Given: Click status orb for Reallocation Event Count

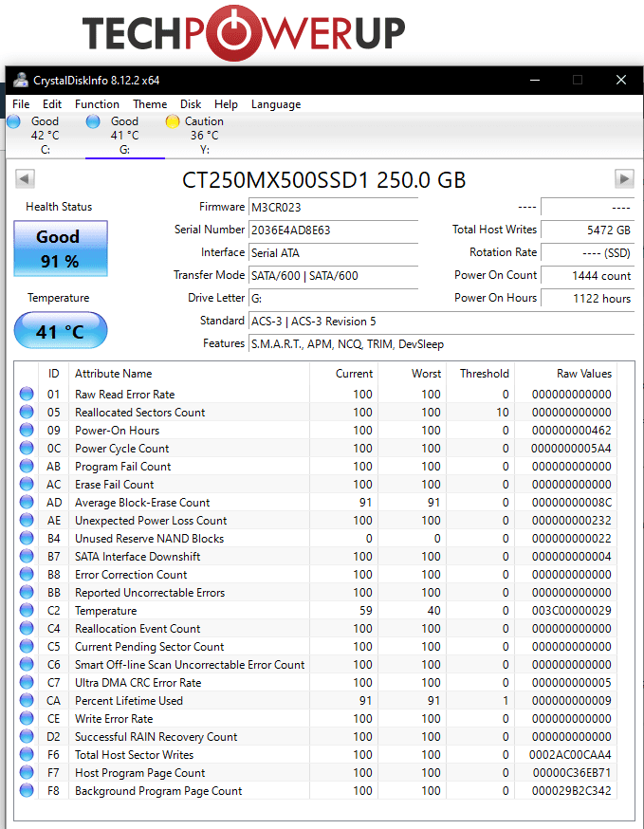Looking at the screenshot, I should pyautogui.click(x=27, y=628).
